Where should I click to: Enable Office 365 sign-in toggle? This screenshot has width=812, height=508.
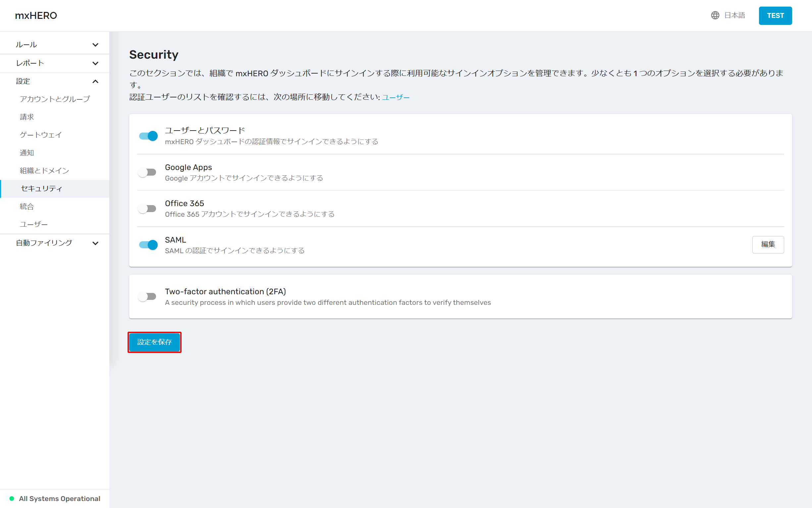[147, 209]
